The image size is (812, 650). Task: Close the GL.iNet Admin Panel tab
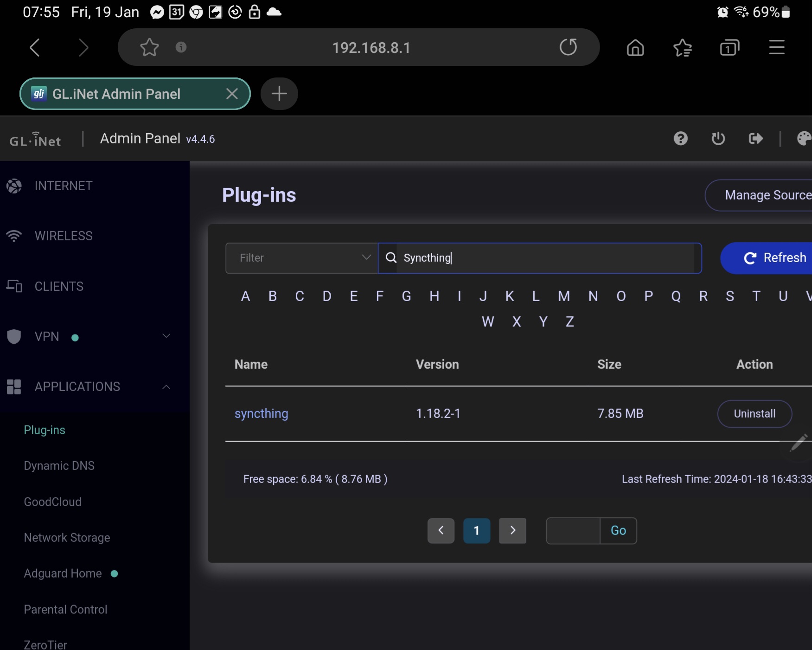point(232,94)
